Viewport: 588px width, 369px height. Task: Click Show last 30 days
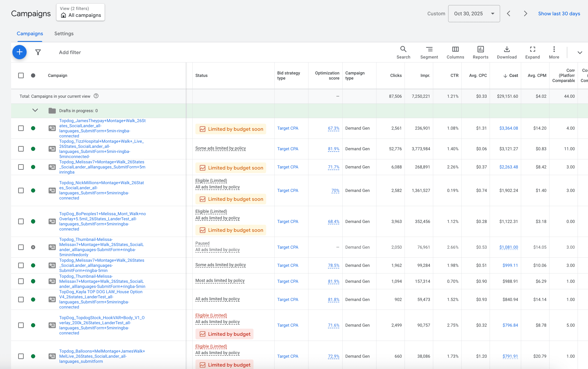click(x=559, y=14)
